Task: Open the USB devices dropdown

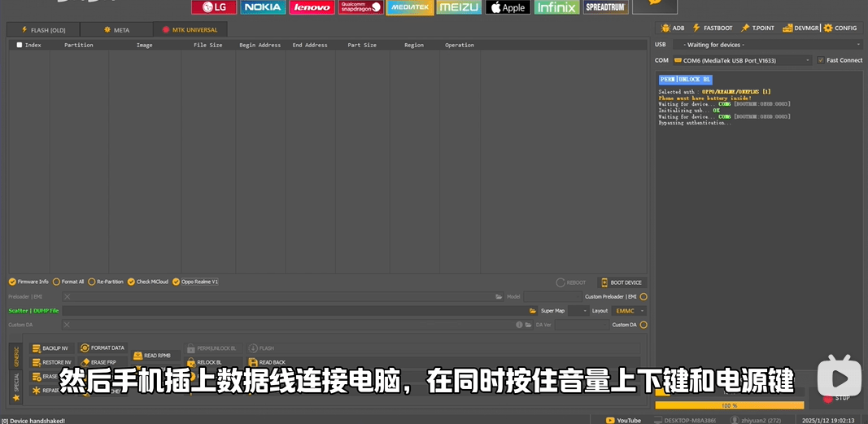Action: pyautogui.click(x=768, y=45)
